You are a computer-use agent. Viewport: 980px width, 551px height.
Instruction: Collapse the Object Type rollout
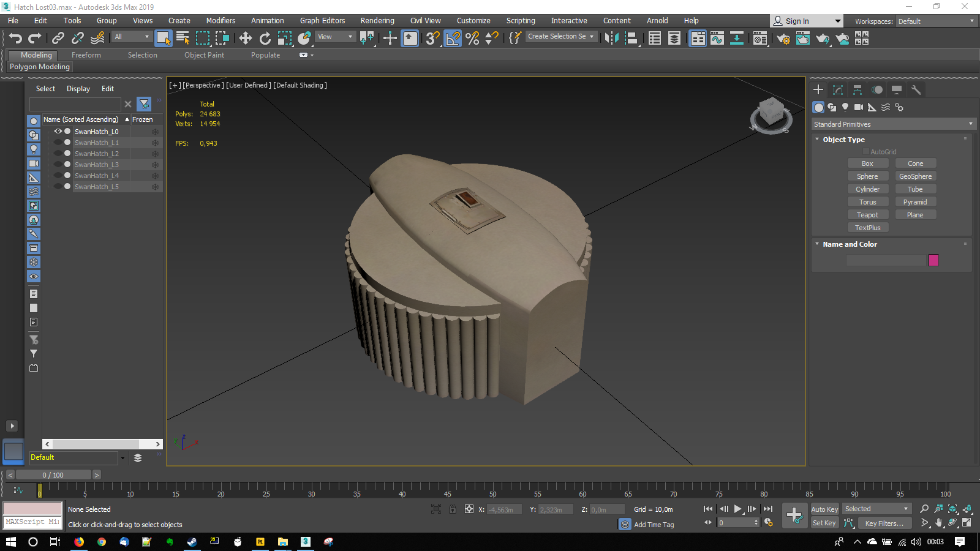pyautogui.click(x=817, y=140)
